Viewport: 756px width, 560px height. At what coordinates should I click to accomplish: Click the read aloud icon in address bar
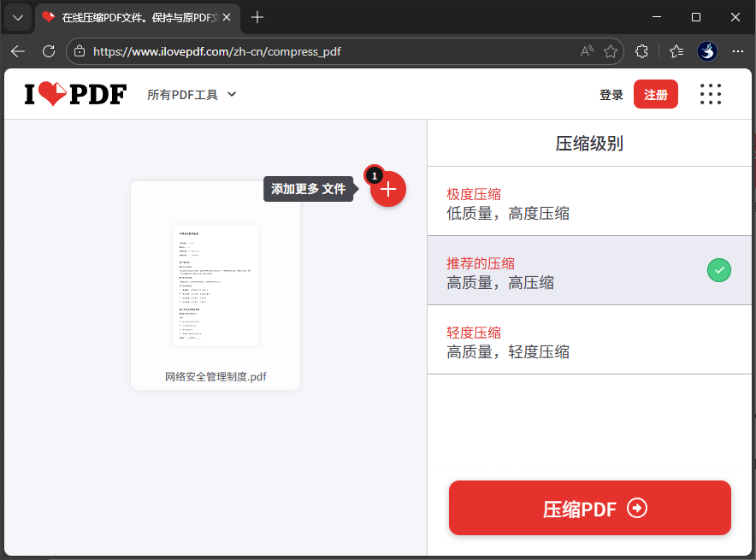pyautogui.click(x=587, y=51)
